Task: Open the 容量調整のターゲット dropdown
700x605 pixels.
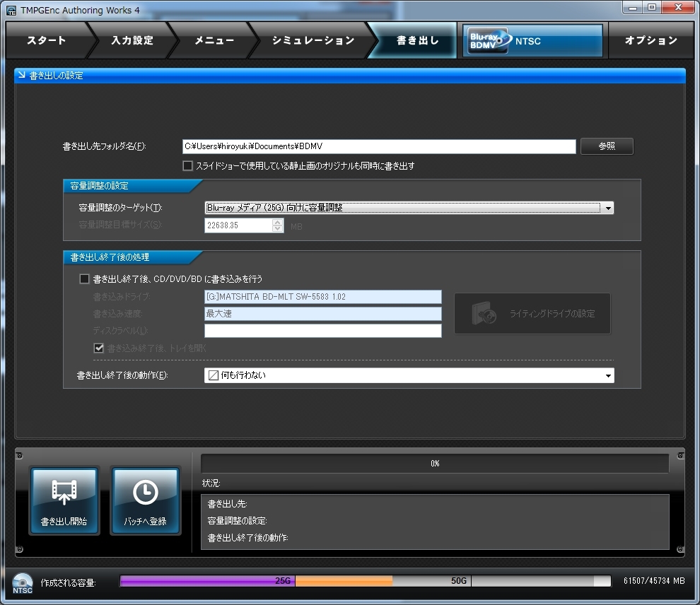Action: click(409, 208)
